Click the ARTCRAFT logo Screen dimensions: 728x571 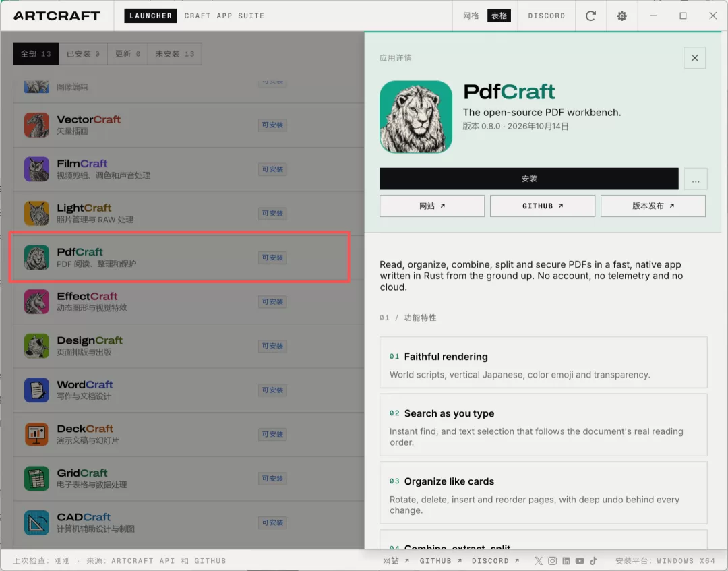click(57, 16)
